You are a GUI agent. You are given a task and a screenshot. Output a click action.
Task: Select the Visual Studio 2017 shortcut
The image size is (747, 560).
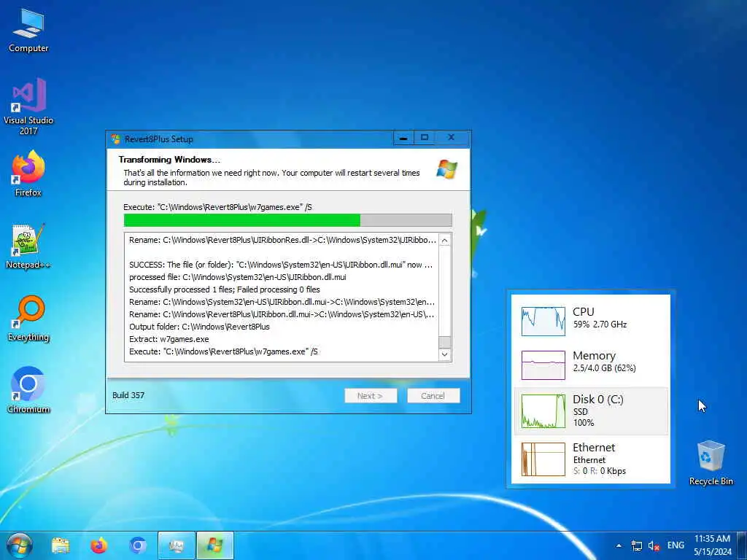28,106
